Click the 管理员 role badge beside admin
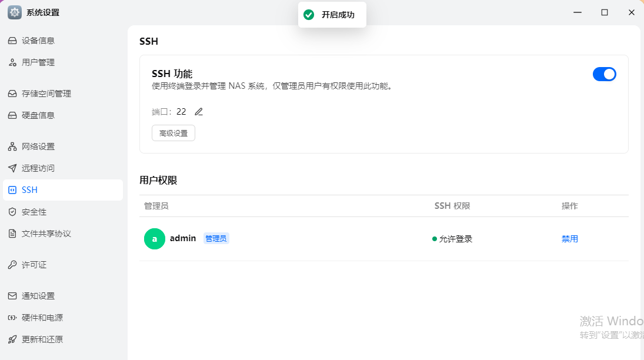Screen dimensions: 644x360 [x=216, y=238]
